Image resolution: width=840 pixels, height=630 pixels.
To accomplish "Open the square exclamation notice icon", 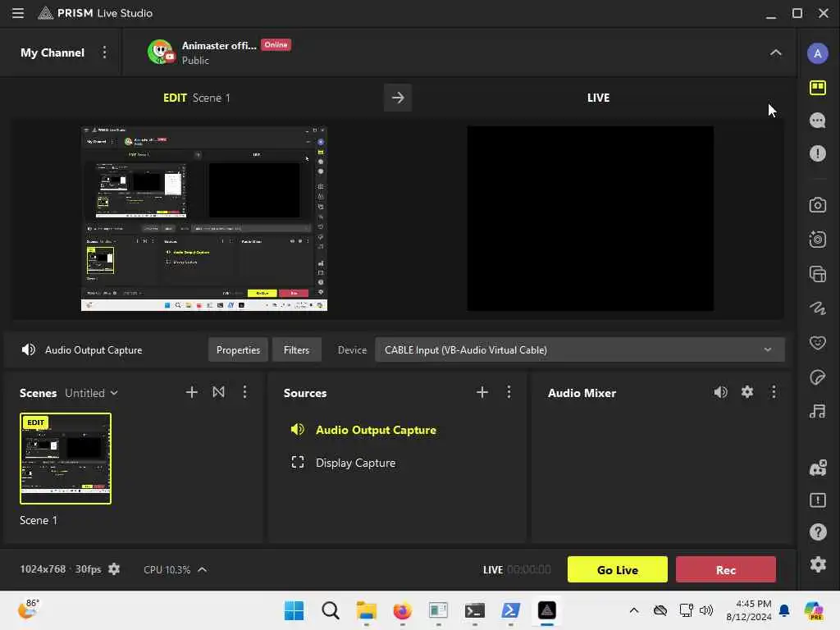I will [x=818, y=500].
